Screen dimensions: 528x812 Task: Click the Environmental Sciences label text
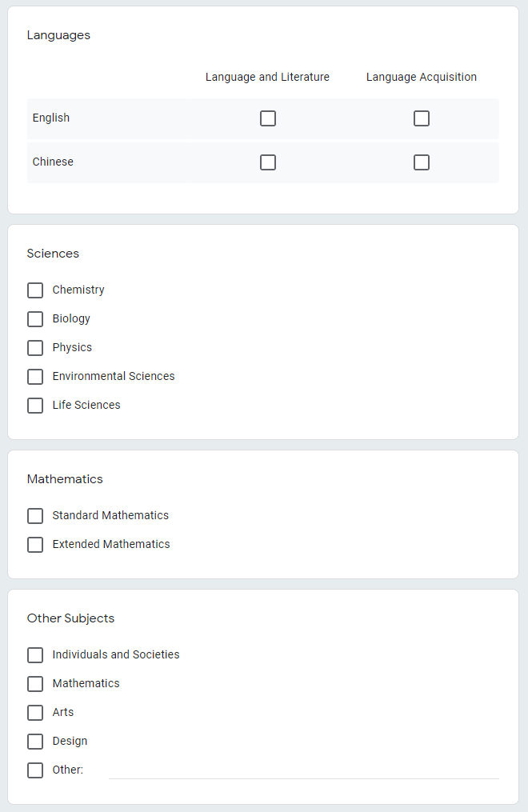(114, 376)
